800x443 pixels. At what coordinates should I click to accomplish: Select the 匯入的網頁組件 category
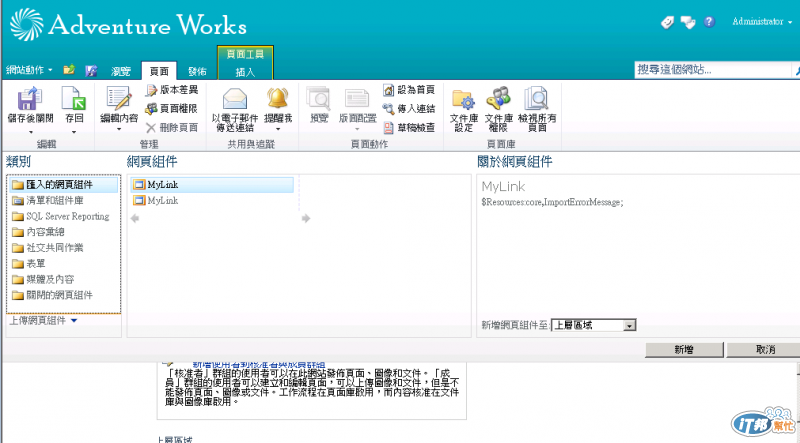pyautogui.click(x=64, y=185)
